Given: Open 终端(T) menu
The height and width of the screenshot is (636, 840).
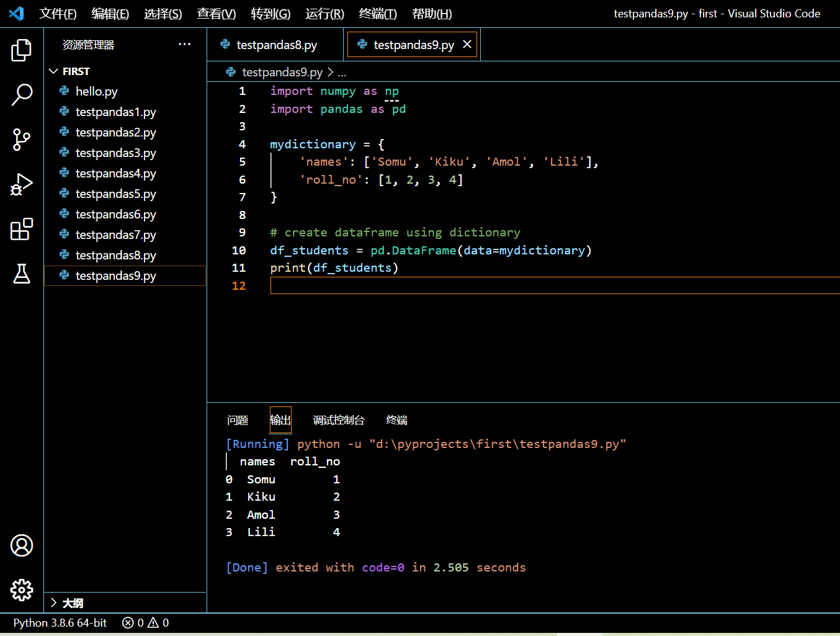Looking at the screenshot, I should click(378, 14).
